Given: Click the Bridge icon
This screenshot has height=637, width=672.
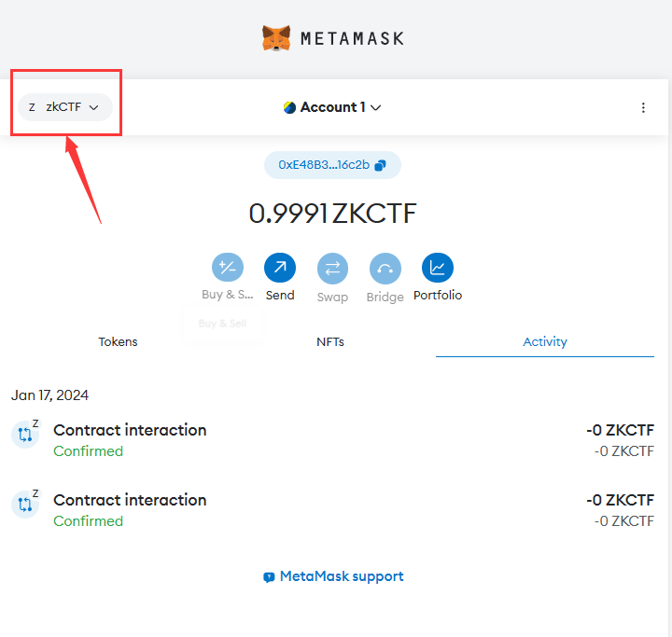Looking at the screenshot, I should 385,269.
